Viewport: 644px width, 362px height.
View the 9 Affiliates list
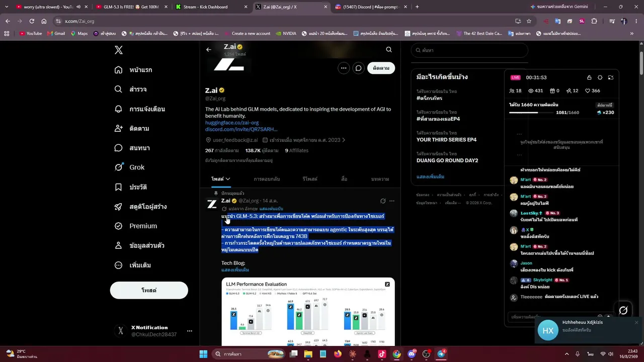297,151
